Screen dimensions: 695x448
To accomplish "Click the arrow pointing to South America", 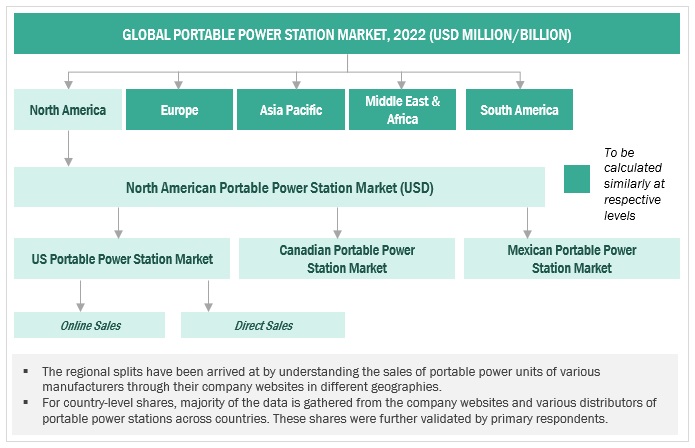I will (x=519, y=80).
